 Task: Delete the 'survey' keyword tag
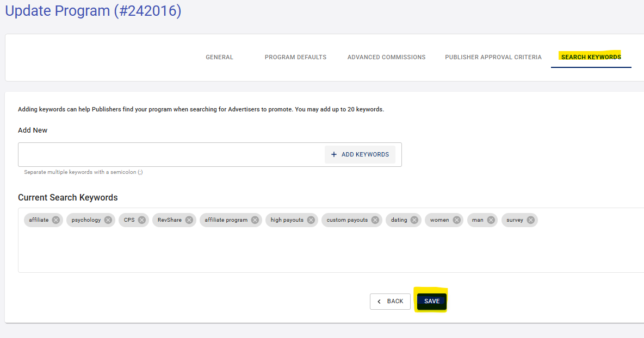tap(531, 220)
